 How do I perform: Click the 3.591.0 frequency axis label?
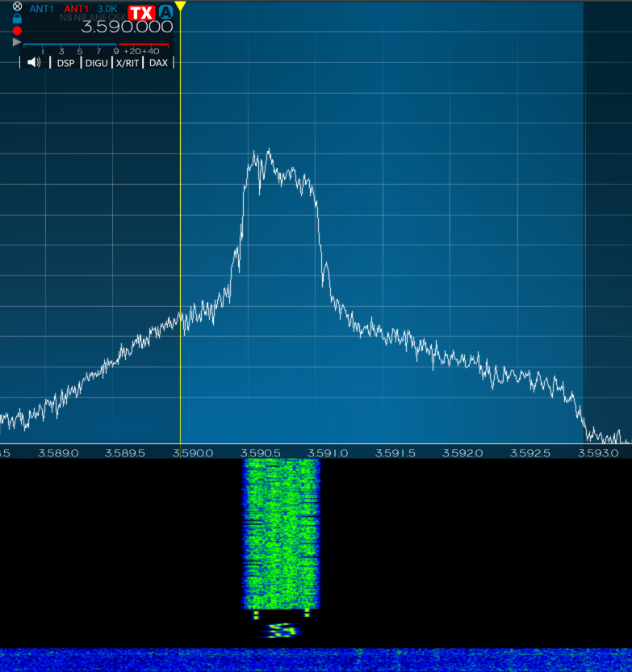click(328, 453)
